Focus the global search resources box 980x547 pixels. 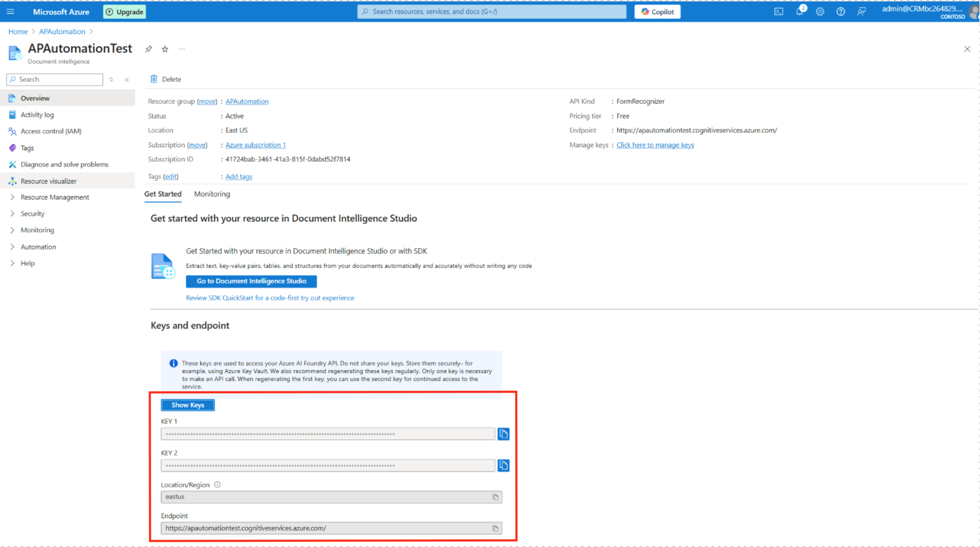(492, 12)
